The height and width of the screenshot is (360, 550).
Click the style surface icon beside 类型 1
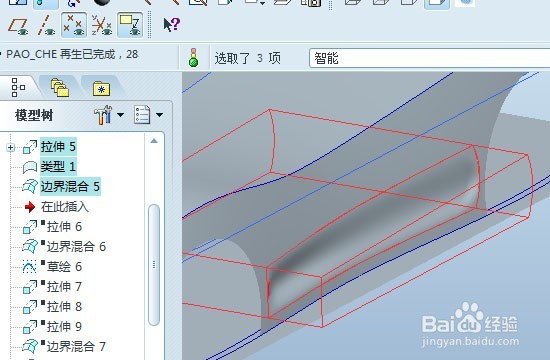pyautogui.click(x=30, y=167)
